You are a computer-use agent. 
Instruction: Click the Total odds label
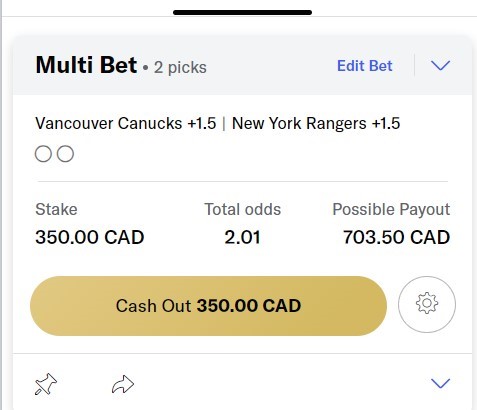(243, 210)
